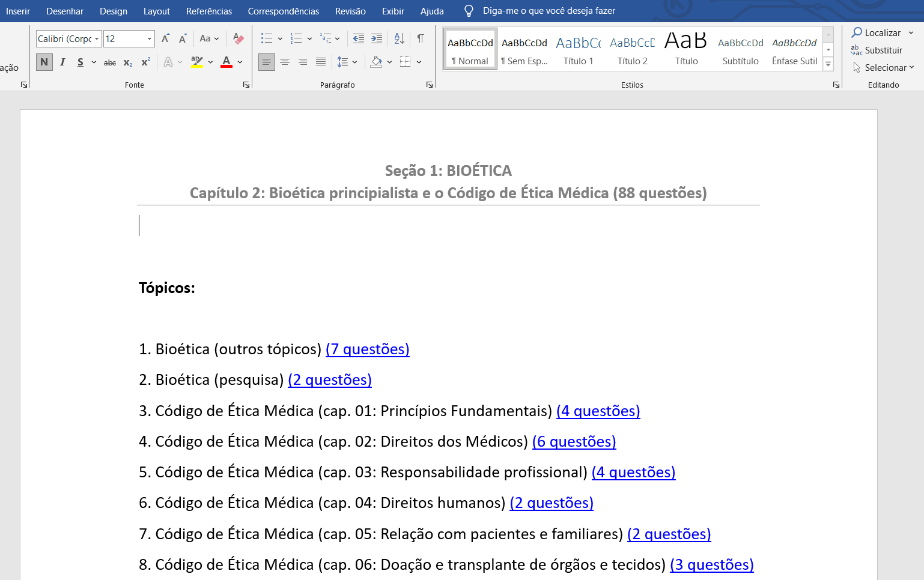Image resolution: width=924 pixels, height=580 pixels.
Task: Open the Referências tab
Action: [209, 11]
